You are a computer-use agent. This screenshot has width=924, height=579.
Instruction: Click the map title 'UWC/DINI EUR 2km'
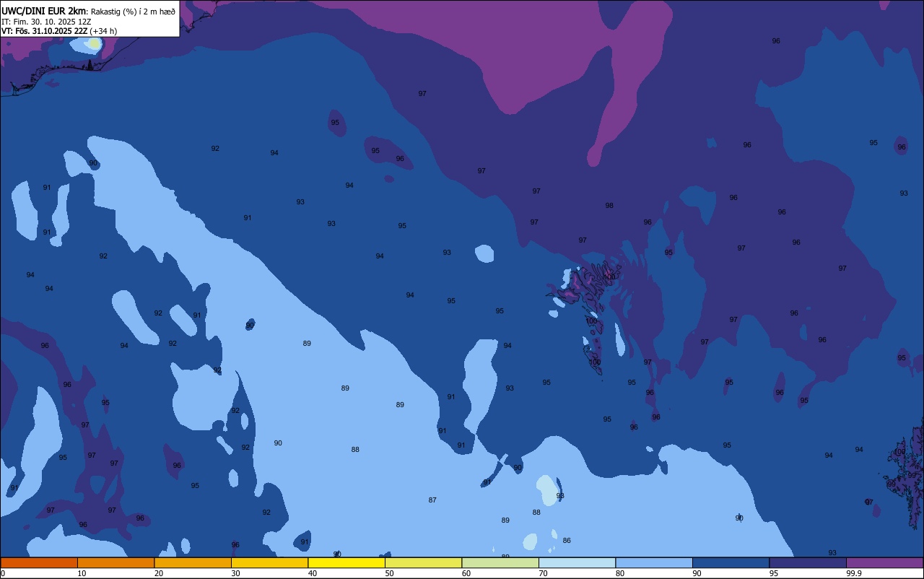coord(44,11)
